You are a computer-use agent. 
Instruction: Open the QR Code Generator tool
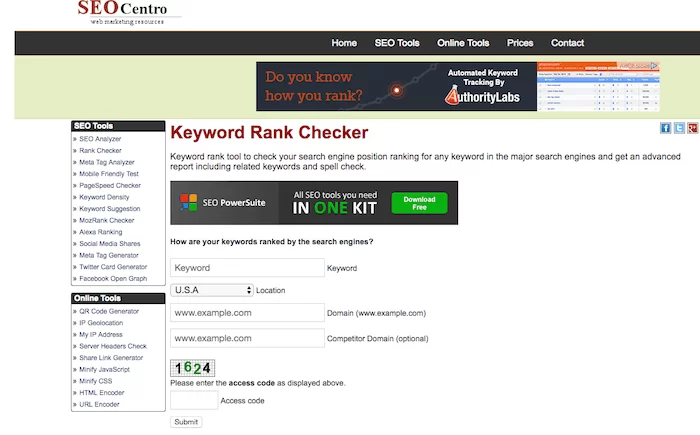[x=109, y=311]
